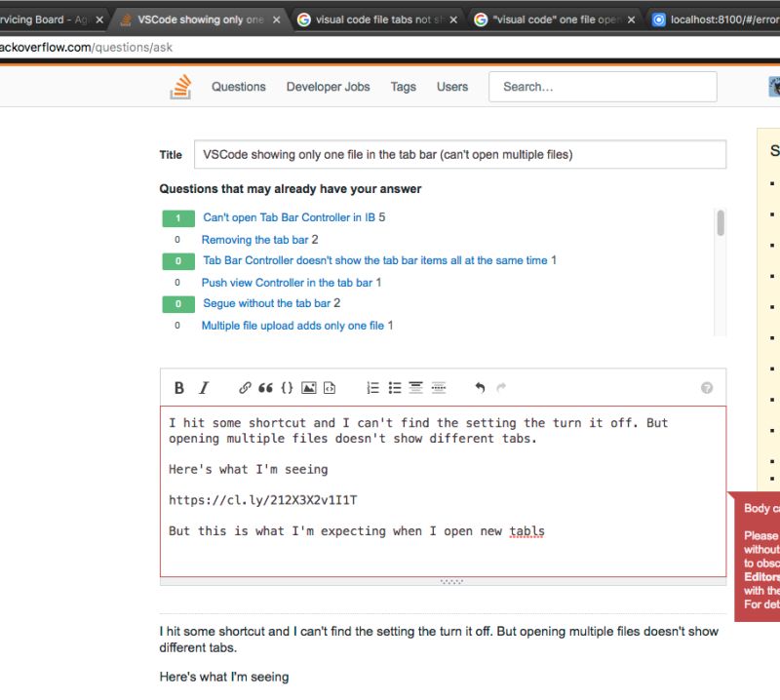780x700 pixels.
Task: Create bulleted list in editor toolbar
Action: pyautogui.click(x=395, y=388)
